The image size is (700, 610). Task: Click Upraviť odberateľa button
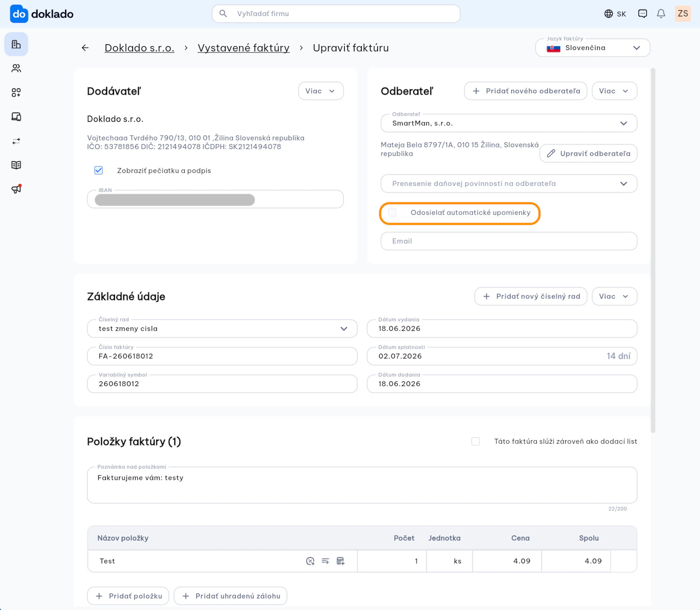[x=588, y=153]
